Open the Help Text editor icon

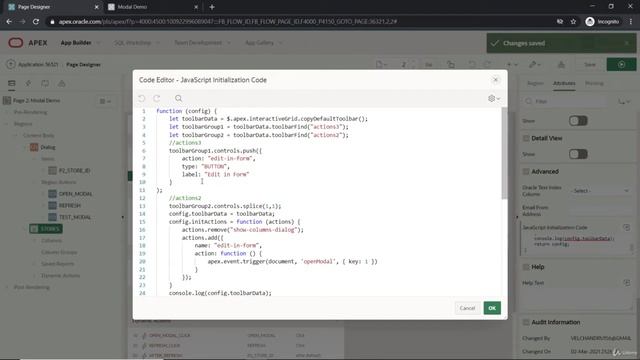[627, 282]
